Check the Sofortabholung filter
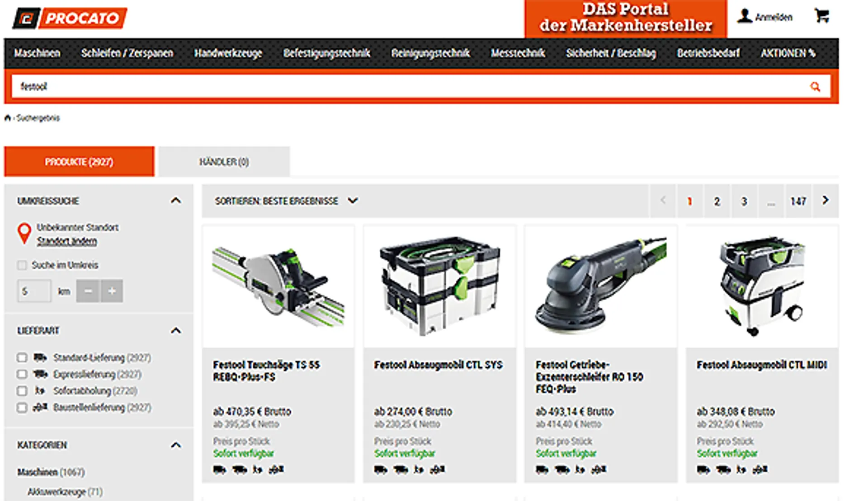868x501 pixels. pos(22,391)
